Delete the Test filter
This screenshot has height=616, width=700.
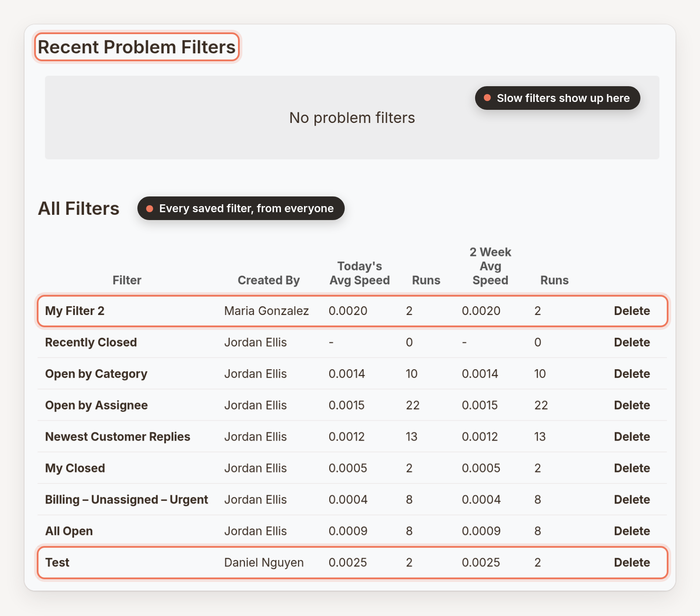pyautogui.click(x=632, y=563)
